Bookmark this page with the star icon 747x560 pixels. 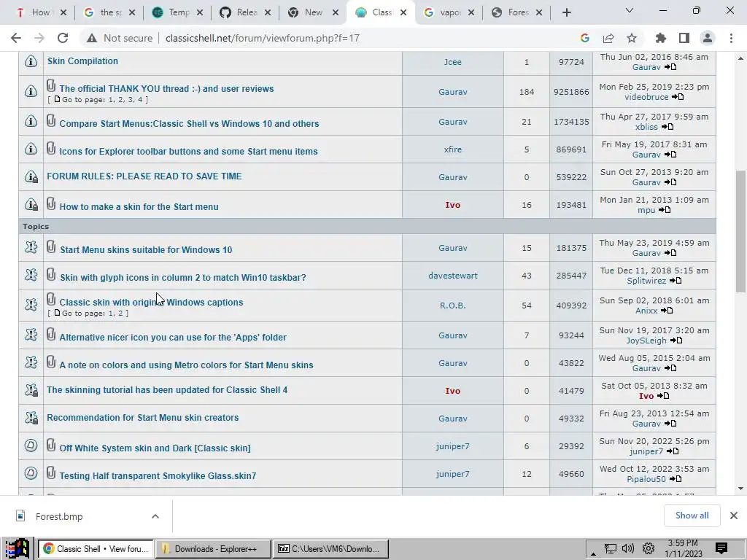click(632, 38)
